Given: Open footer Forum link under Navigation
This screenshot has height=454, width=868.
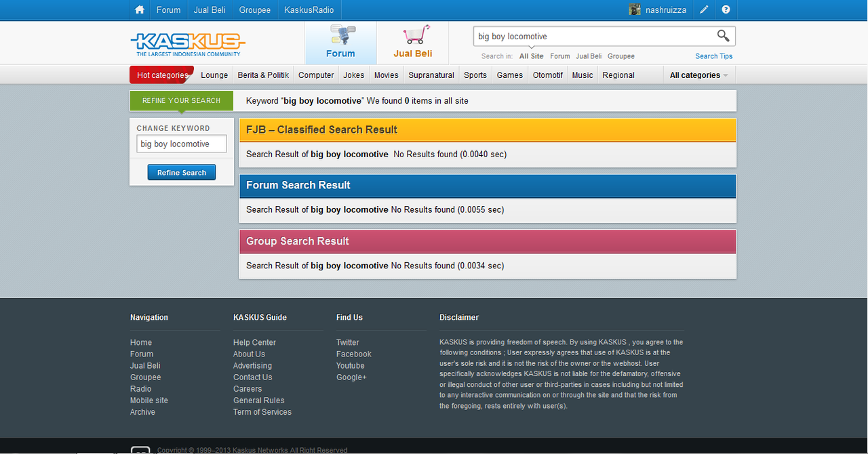Looking at the screenshot, I should pyautogui.click(x=142, y=354).
